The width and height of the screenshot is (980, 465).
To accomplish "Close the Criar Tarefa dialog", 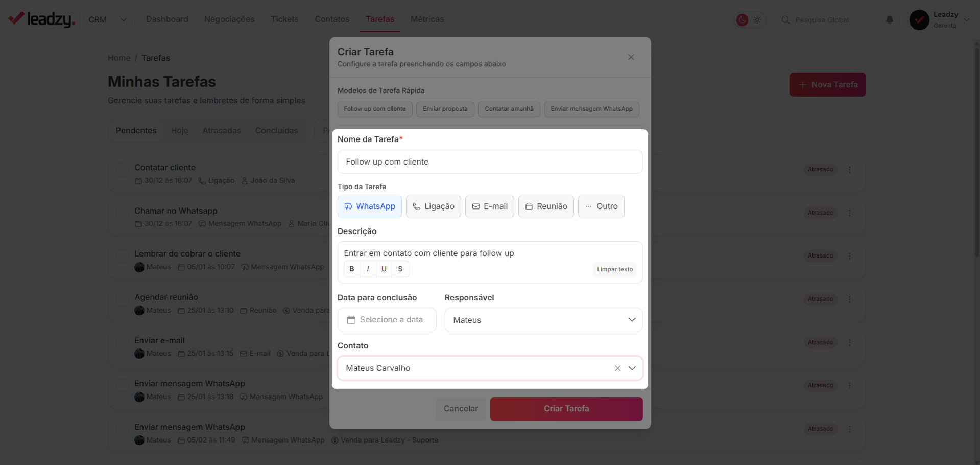I will [x=631, y=57].
